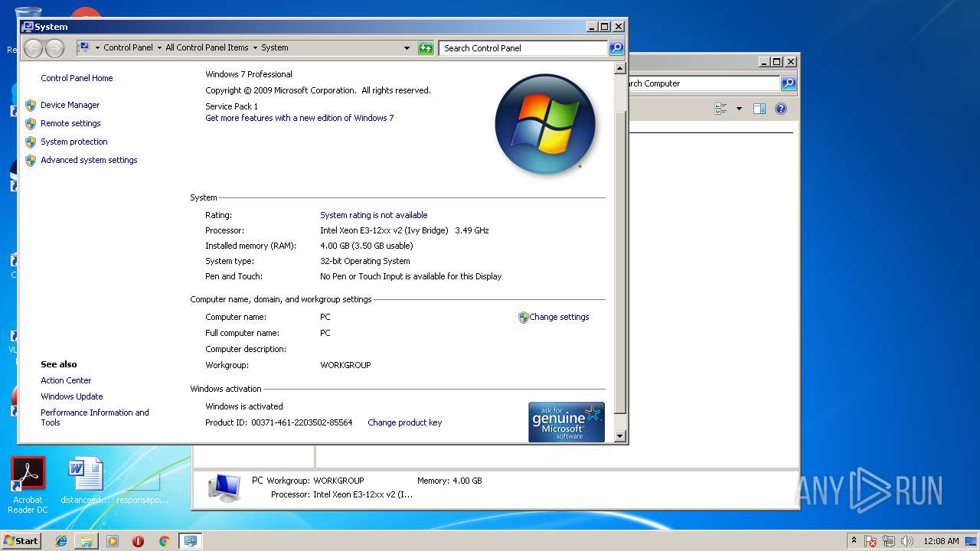The height and width of the screenshot is (551, 980).
Task: Open Remote settings link
Action: click(x=70, y=123)
